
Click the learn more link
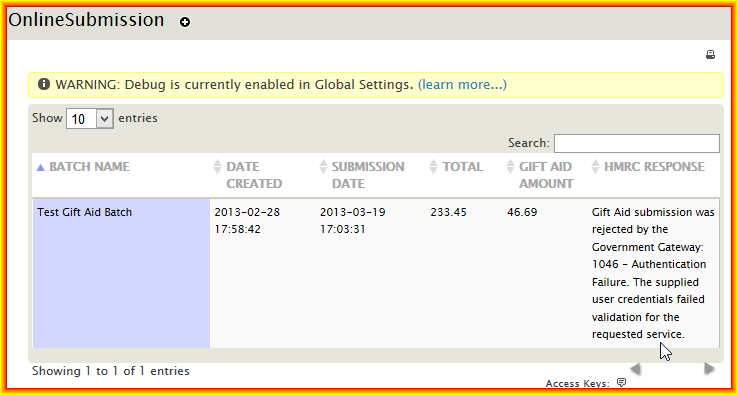tap(462, 85)
